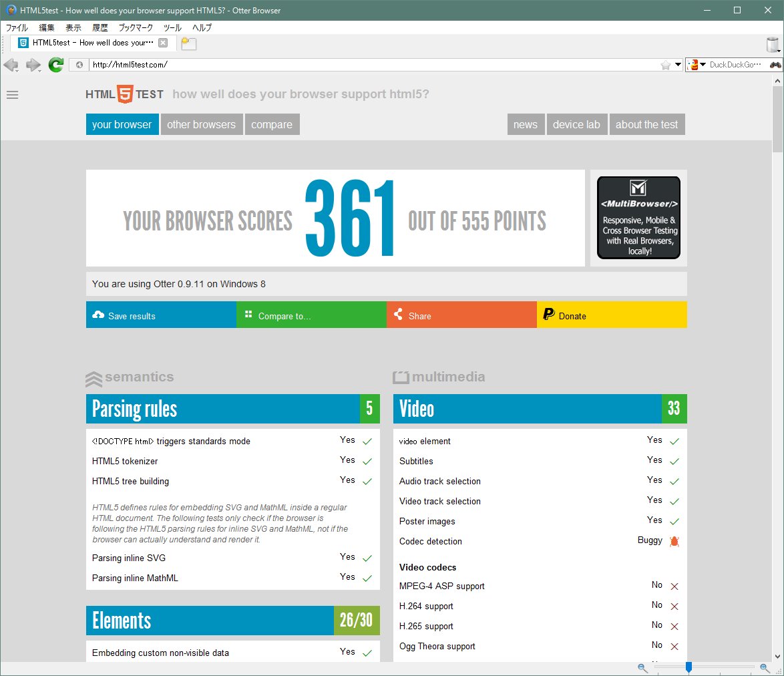Click the Compare to... button
Image resolution: width=784 pixels, height=676 pixels.
coord(311,315)
